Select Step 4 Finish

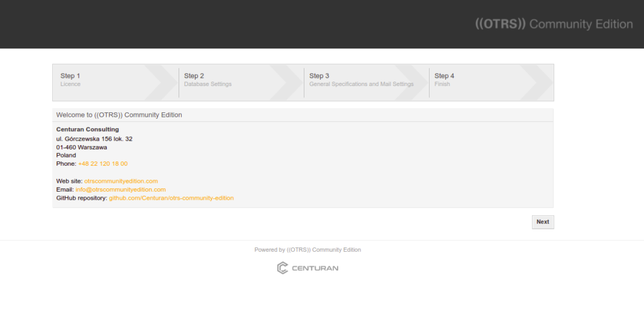point(491,82)
